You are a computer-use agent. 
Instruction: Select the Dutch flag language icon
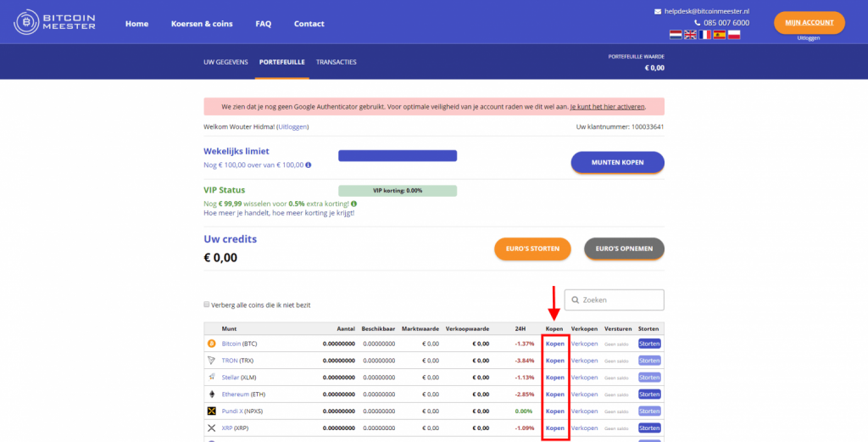[676, 35]
